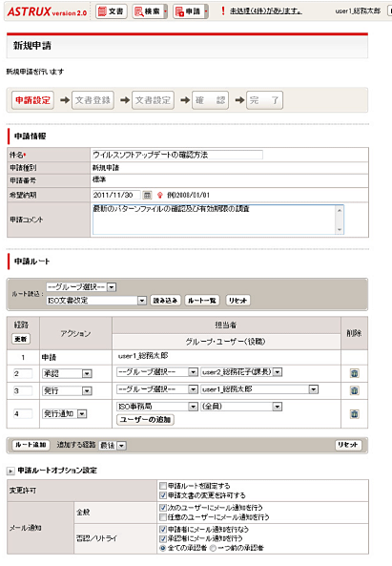The width and height of the screenshot is (392, 566).
Task: Open the 追加する経路 dropdown
Action: pyautogui.click(x=113, y=446)
